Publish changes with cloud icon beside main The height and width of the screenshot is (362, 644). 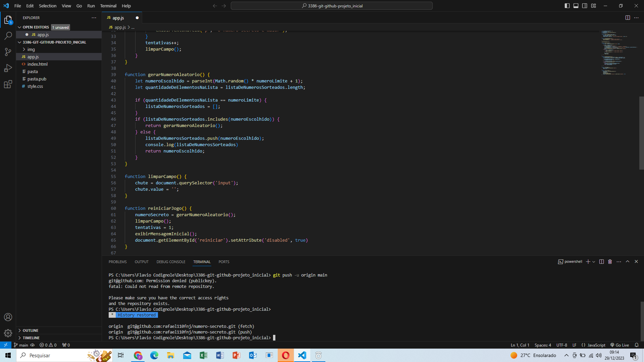pos(33,345)
